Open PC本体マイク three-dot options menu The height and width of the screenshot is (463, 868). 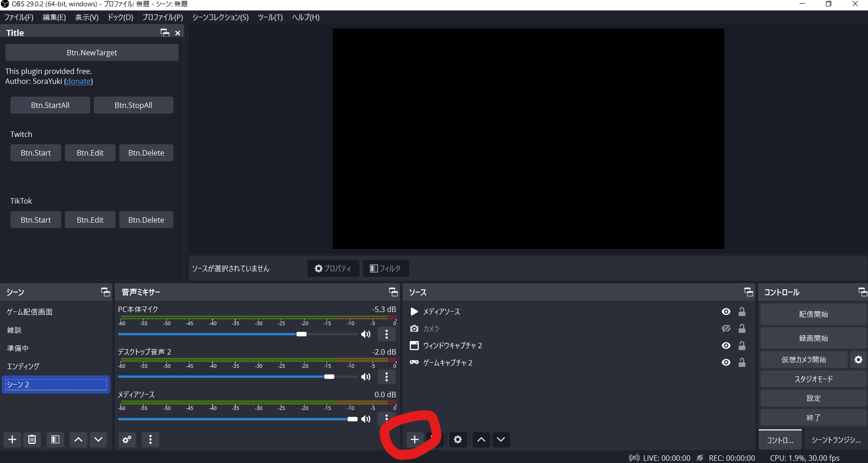point(387,334)
